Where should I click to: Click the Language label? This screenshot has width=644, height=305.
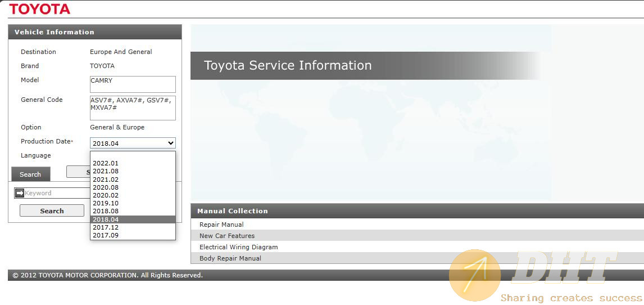[x=36, y=155]
